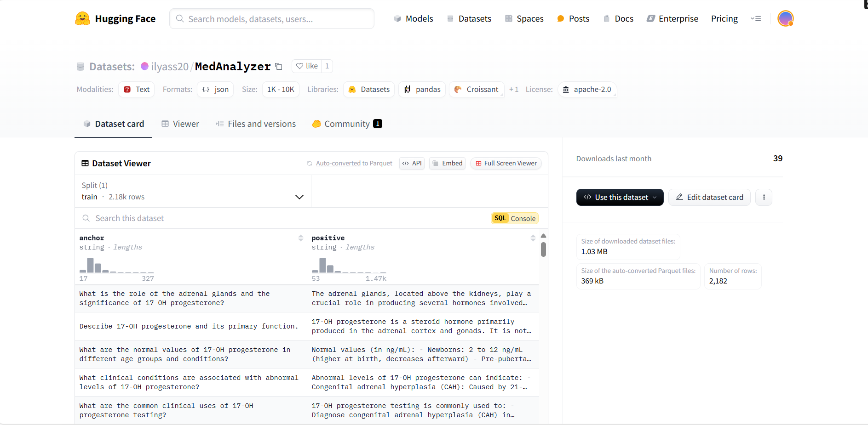Viewport: 868px width, 425px height.
Task: Switch to the Viewer tab
Action: click(180, 124)
